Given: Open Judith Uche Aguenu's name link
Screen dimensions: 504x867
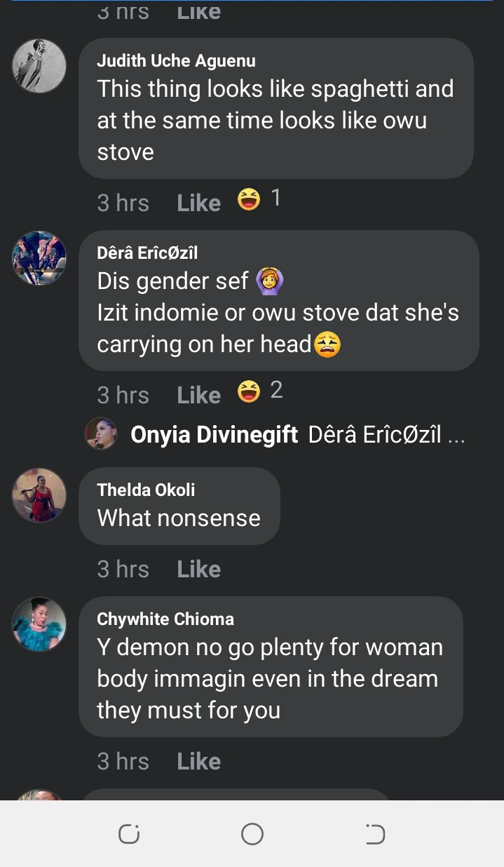Looking at the screenshot, I should [176, 61].
